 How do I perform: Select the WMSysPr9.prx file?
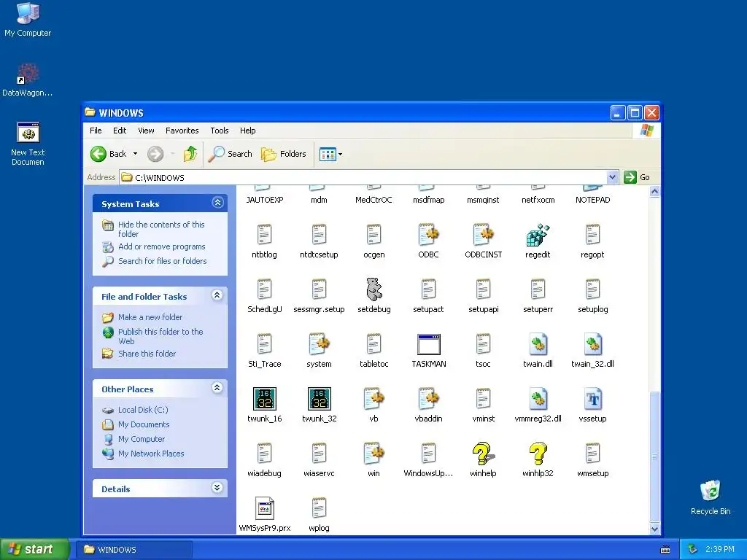point(264,508)
